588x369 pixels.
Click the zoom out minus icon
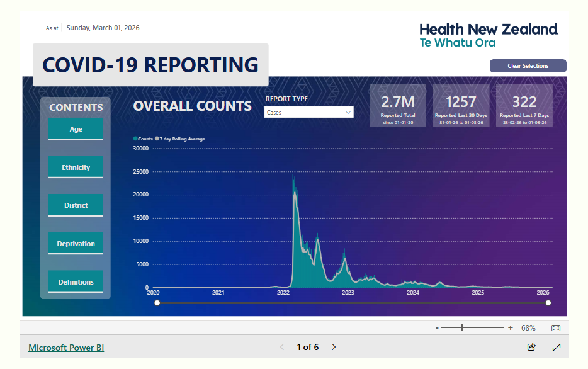point(437,328)
